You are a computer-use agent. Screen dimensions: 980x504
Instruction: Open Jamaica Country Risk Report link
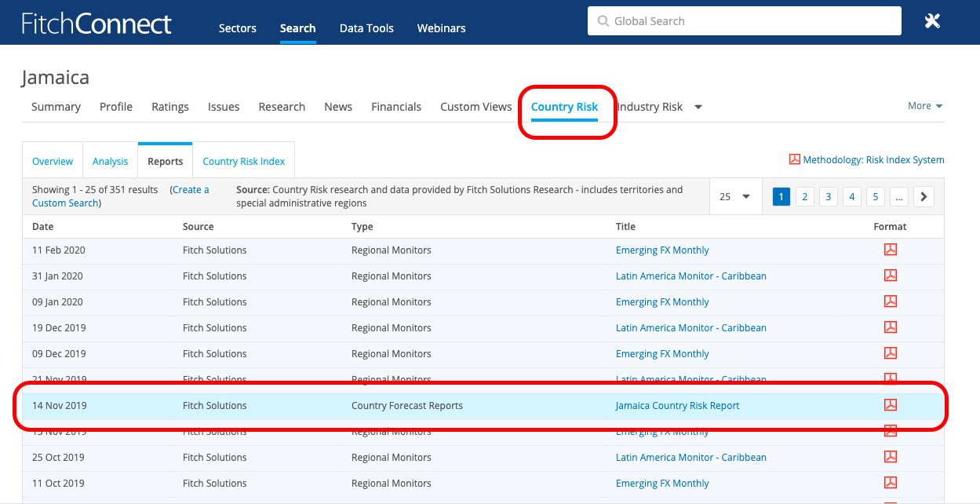677,406
